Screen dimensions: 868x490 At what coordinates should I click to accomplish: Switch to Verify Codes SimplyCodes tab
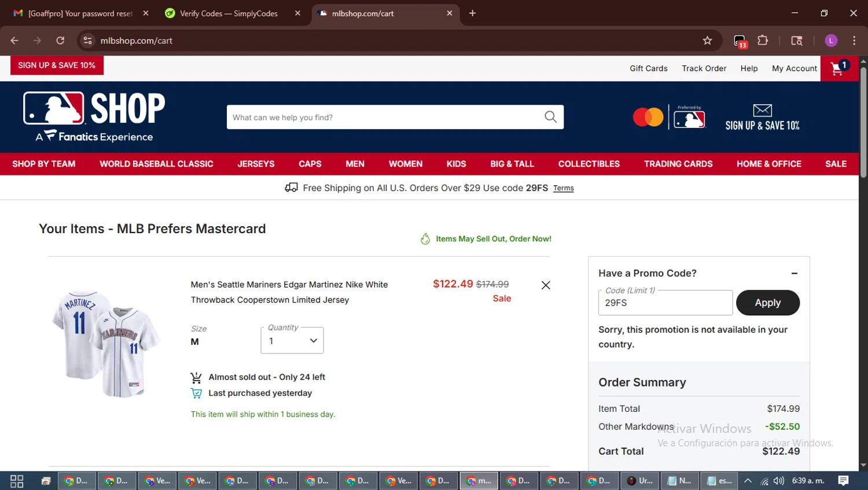pyautogui.click(x=230, y=13)
